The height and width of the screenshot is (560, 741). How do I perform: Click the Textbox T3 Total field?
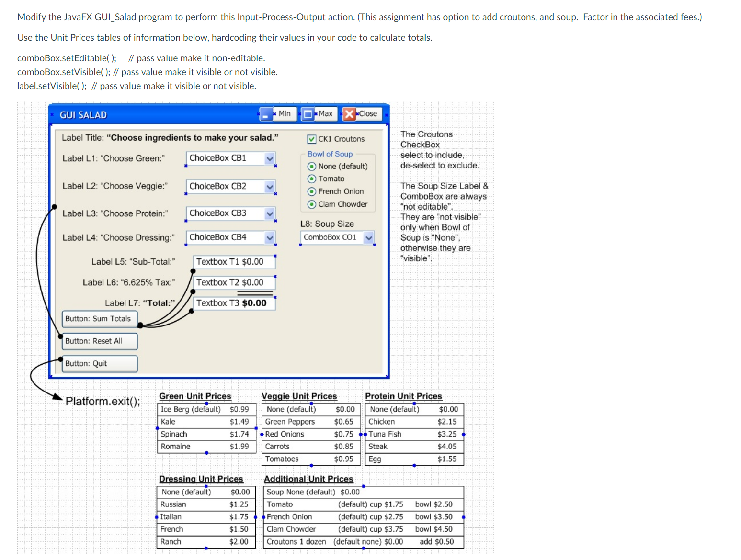tap(233, 302)
